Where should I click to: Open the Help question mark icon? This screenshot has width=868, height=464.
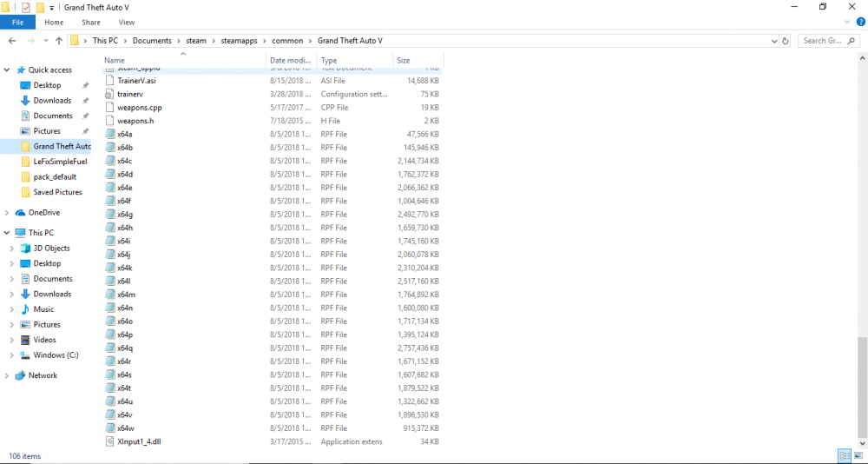coord(861,23)
